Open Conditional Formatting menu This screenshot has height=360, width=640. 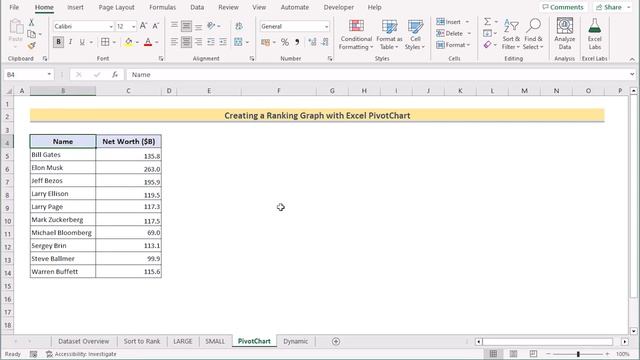[x=356, y=34]
